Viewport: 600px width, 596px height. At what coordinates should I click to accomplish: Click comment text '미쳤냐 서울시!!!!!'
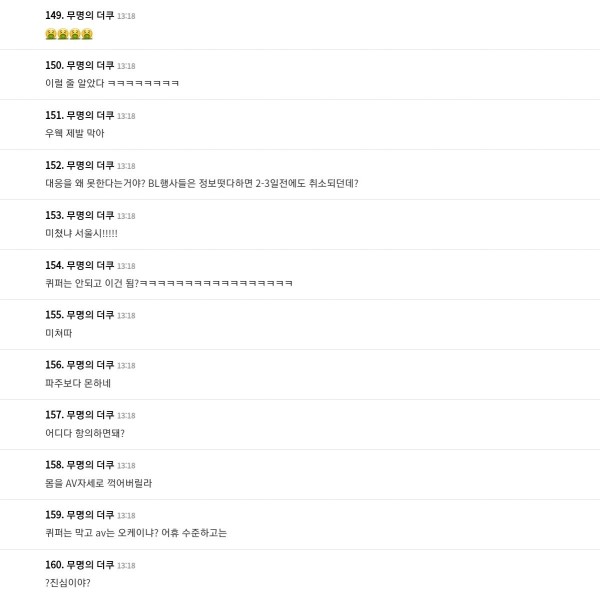tap(81, 233)
